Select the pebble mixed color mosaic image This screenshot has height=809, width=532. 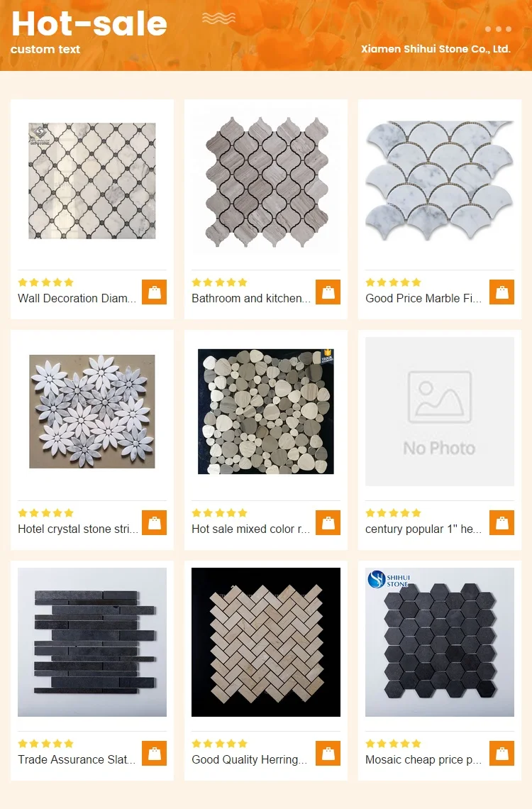266,411
